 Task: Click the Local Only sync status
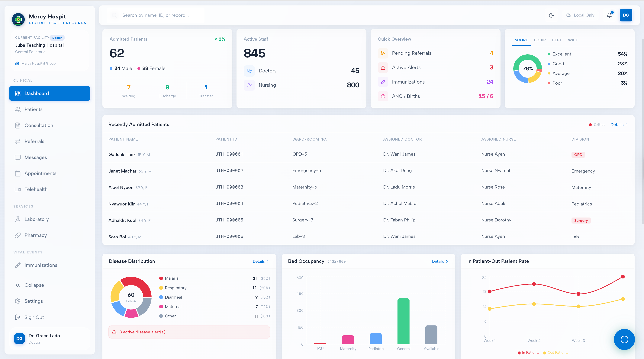coord(580,15)
